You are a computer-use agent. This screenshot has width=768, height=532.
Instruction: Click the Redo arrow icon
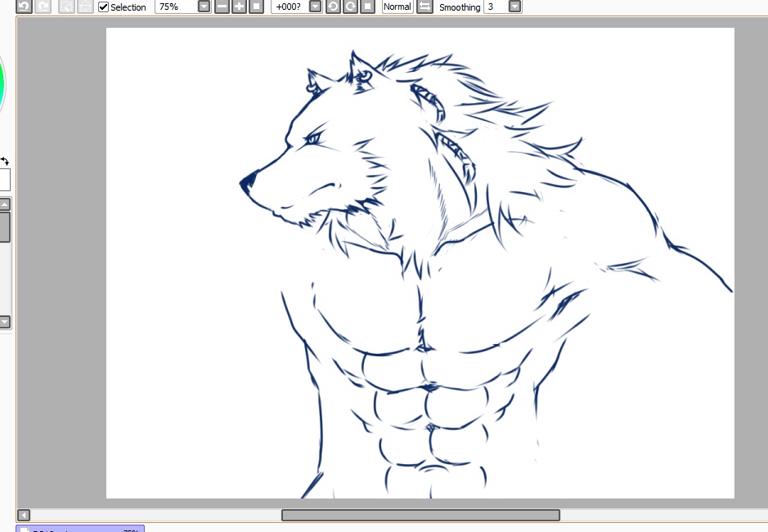tap(43, 7)
